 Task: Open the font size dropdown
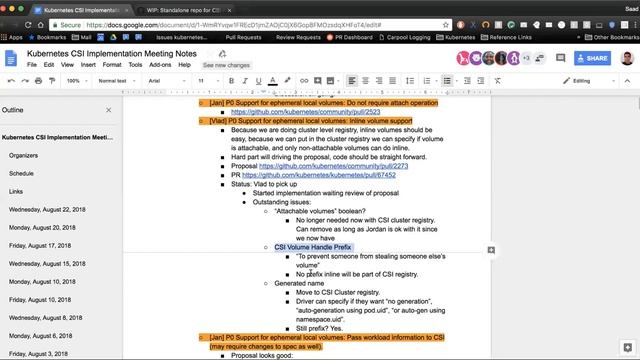(x=209, y=81)
